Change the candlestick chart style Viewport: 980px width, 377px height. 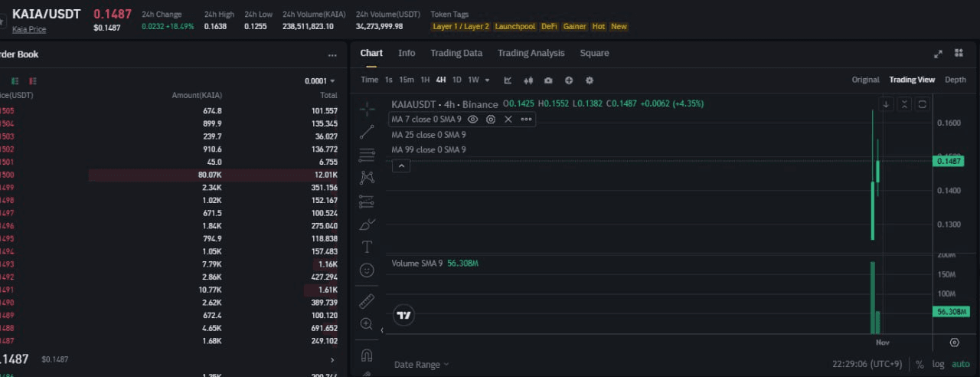(528, 80)
